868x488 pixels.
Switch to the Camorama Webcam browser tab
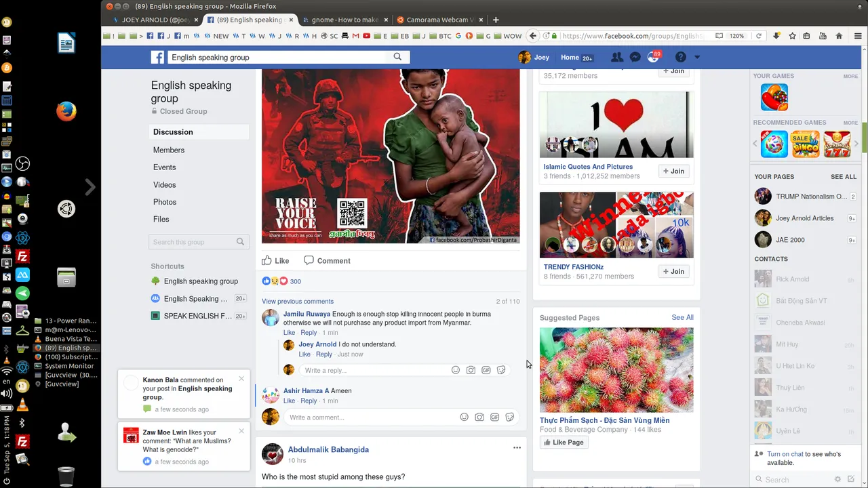click(439, 20)
